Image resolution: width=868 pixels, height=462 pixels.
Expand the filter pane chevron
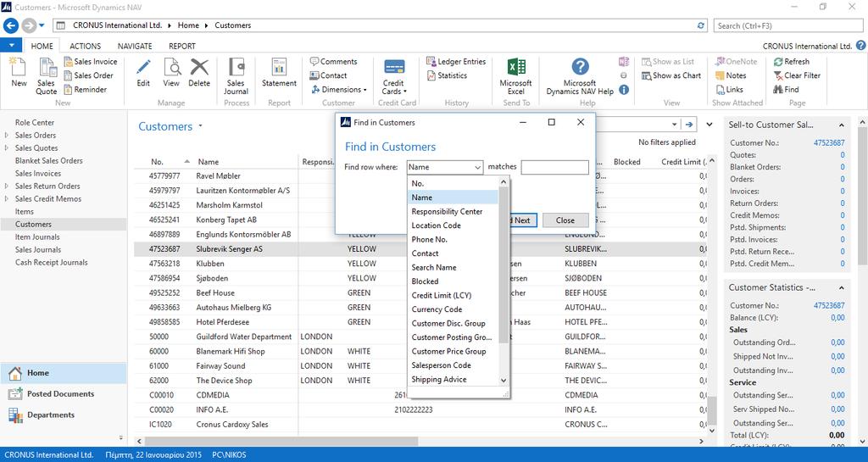coord(709,125)
